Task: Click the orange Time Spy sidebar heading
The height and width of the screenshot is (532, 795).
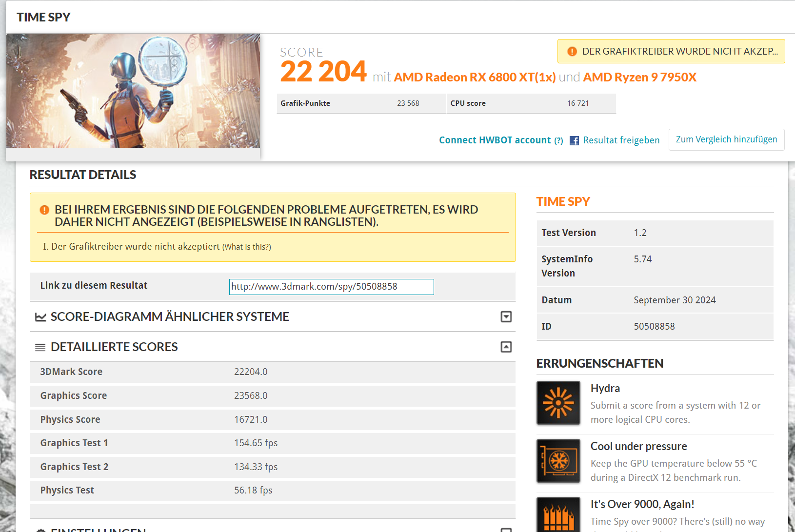Action: 563,201
